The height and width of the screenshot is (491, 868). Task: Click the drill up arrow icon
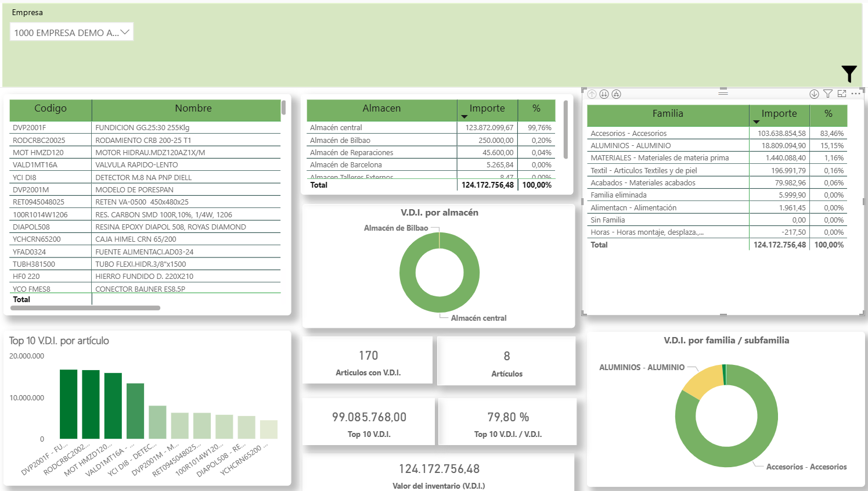592,94
